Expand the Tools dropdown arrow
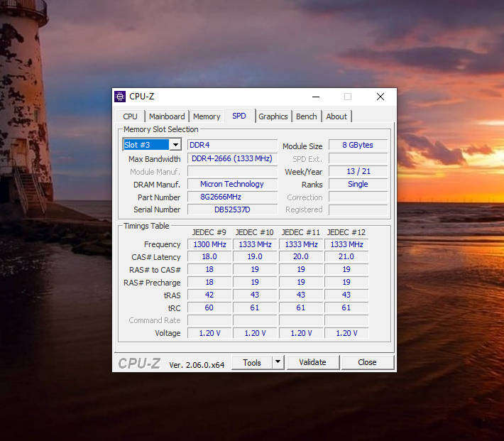This screenshot has height=441, width=504. click(x=278, y=362)
